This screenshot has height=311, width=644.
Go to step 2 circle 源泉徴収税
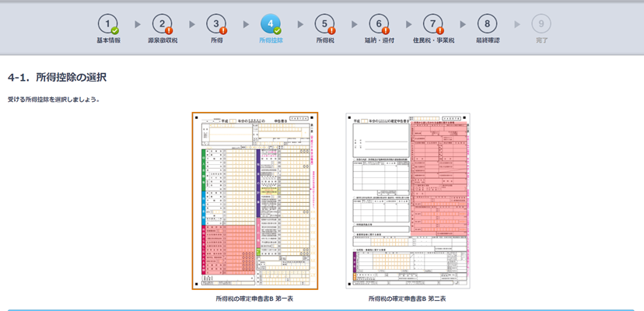[x=162, y=23]
